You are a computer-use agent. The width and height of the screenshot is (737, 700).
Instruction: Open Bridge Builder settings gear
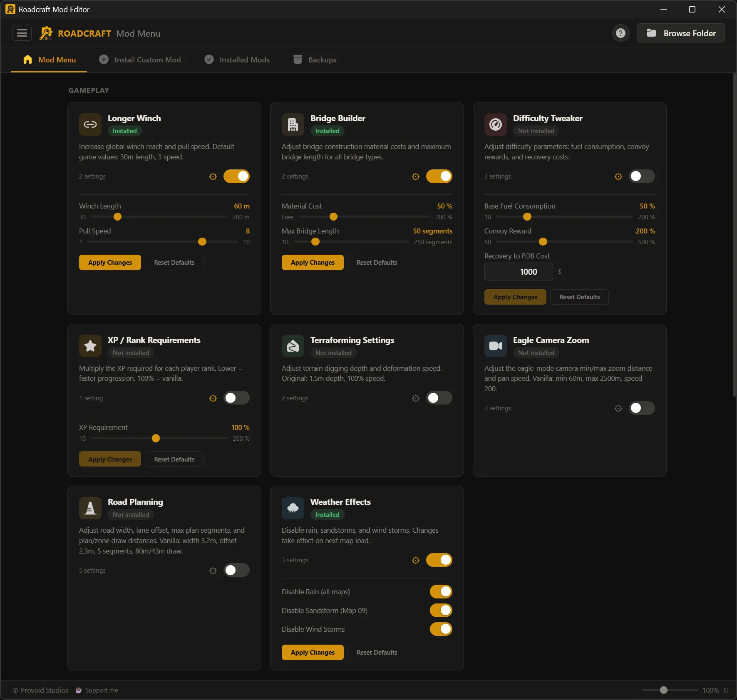click(416, 176)
